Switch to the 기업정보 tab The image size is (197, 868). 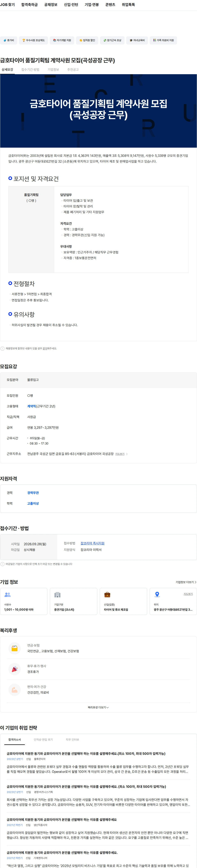(x=53, y=70)
